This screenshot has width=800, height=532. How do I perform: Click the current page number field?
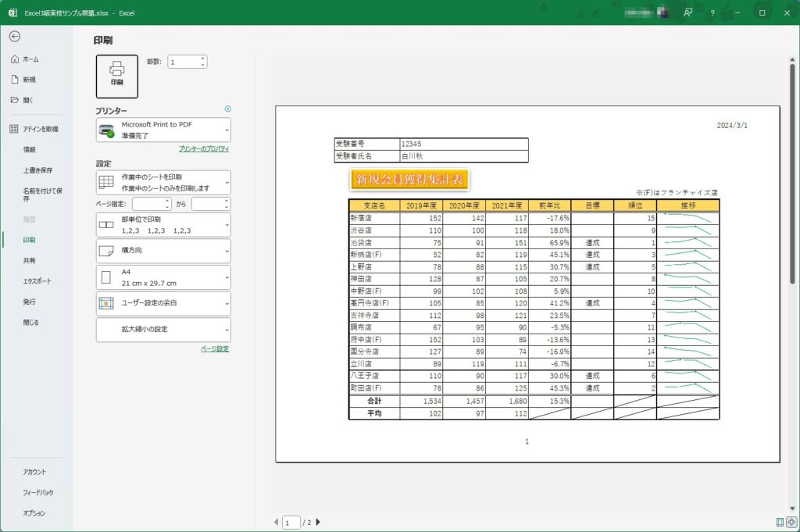[x=291, y=522]
